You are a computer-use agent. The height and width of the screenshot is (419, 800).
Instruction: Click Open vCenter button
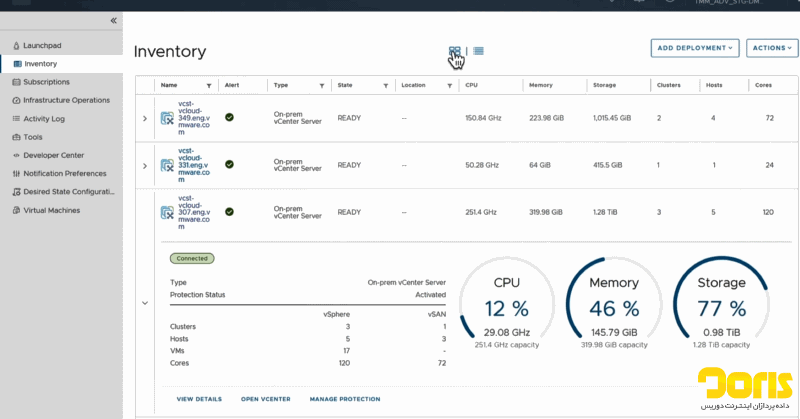266,399
